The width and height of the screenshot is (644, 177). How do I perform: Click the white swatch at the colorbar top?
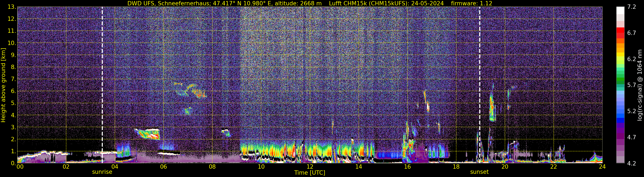620,10
